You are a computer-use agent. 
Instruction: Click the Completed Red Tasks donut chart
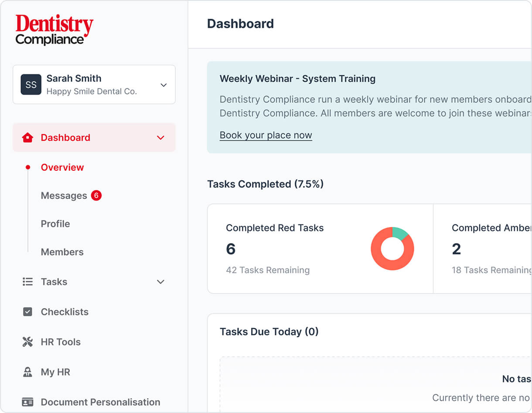tap(392, 249)
